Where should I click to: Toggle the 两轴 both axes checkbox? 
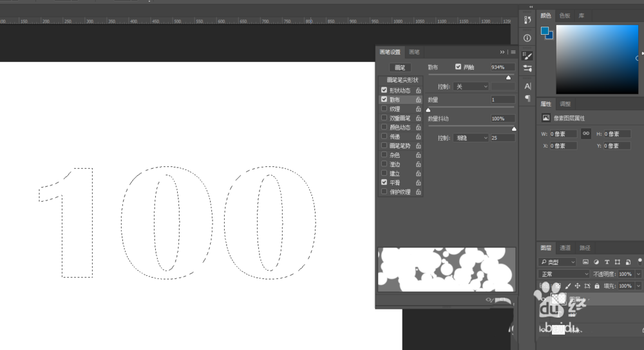point(458,66)
